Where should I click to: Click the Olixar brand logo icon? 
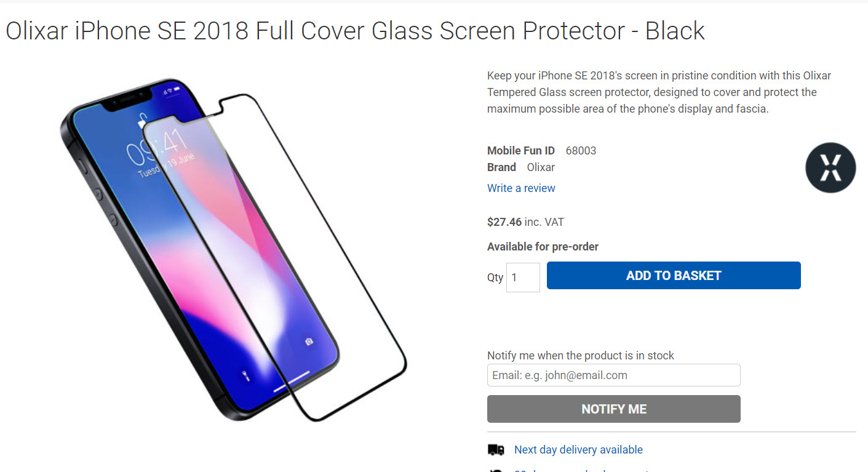830,167
